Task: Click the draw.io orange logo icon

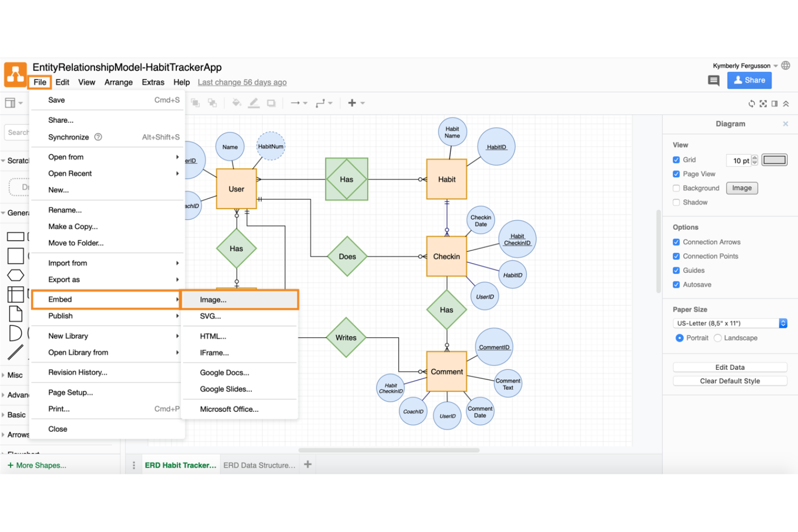Action: tap(15, 74)
